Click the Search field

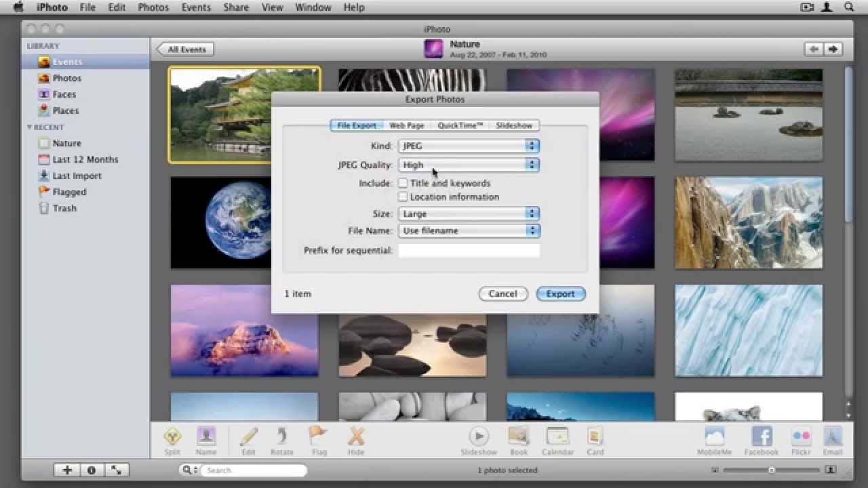point(252,470)
